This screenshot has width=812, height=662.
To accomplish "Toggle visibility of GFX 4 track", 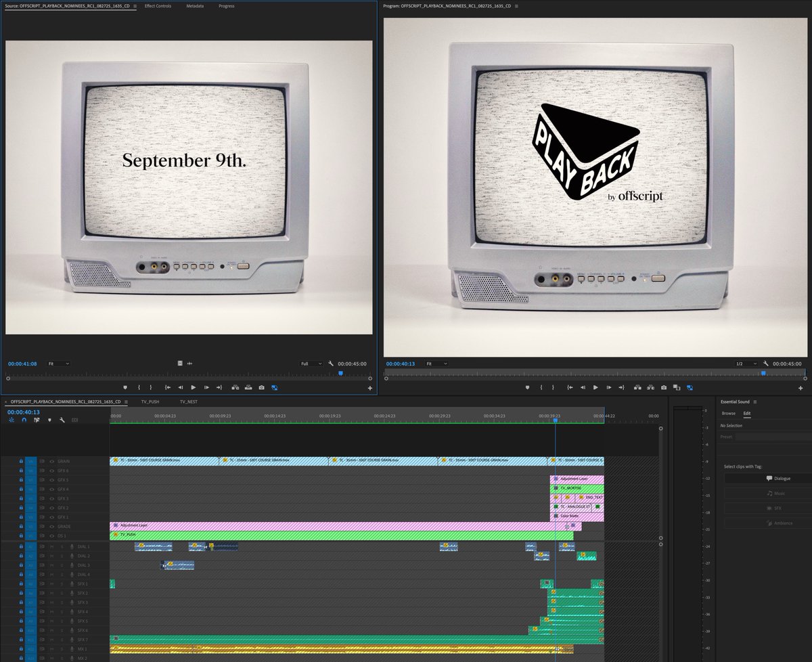I will pos(51,489).
